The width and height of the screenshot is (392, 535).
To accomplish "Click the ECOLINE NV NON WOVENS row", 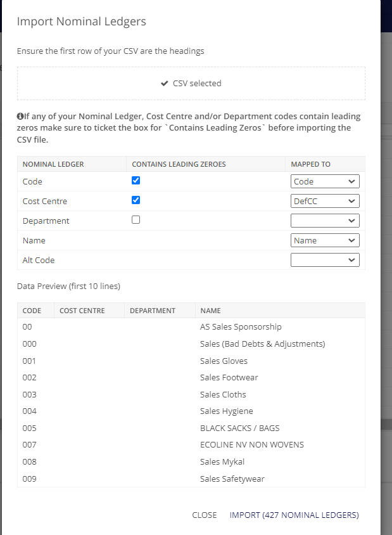I will (251, 445).
